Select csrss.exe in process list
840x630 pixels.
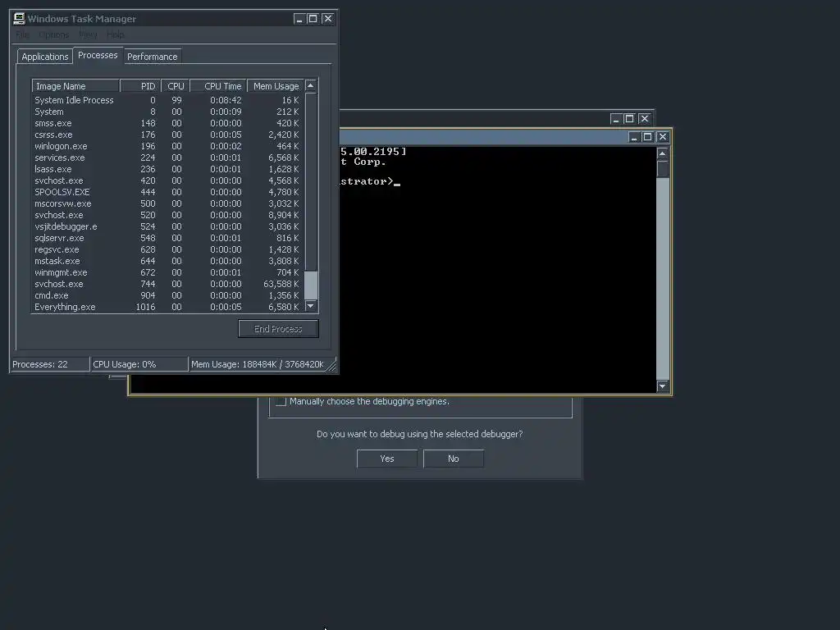(x=167, y=135)
